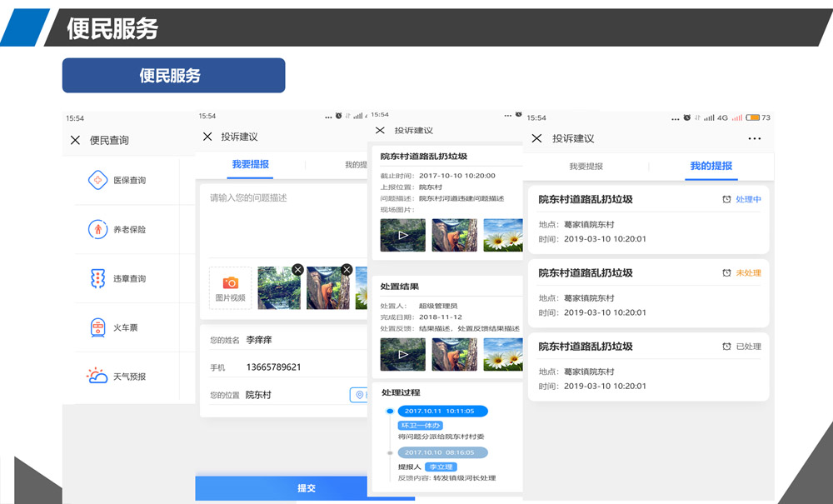
Task: Click the 已处理 status label
Action: tap(749, 347)
